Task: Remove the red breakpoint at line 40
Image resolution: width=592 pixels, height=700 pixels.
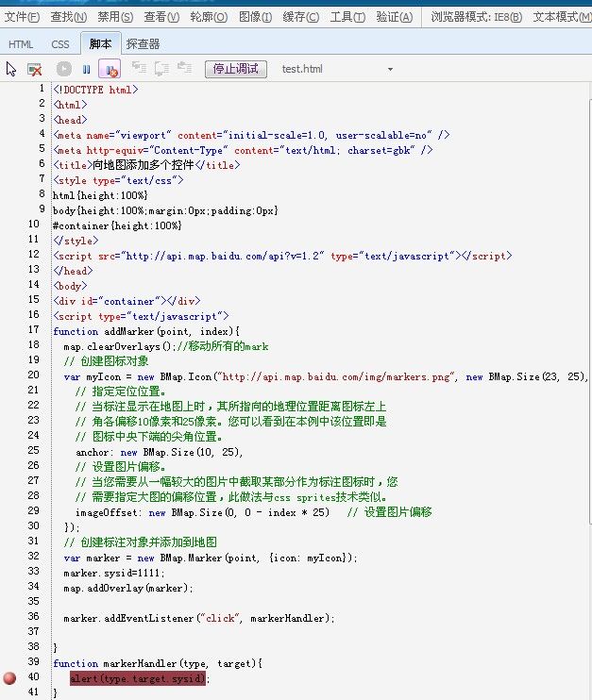Action: click(9, 678)
